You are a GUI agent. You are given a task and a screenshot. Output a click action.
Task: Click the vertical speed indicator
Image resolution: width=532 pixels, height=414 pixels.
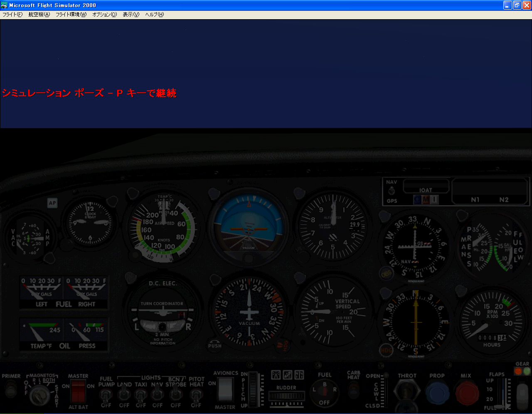point(333,312)
